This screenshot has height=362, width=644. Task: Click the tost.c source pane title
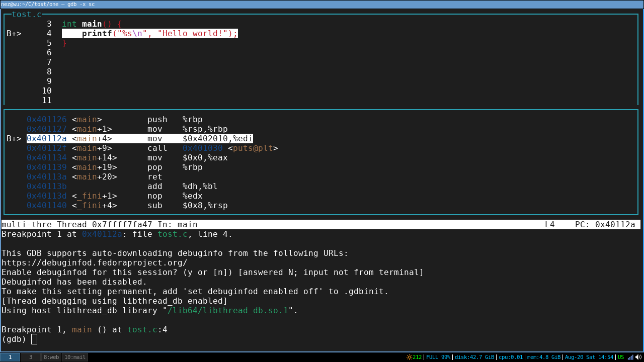pos(27,15)
